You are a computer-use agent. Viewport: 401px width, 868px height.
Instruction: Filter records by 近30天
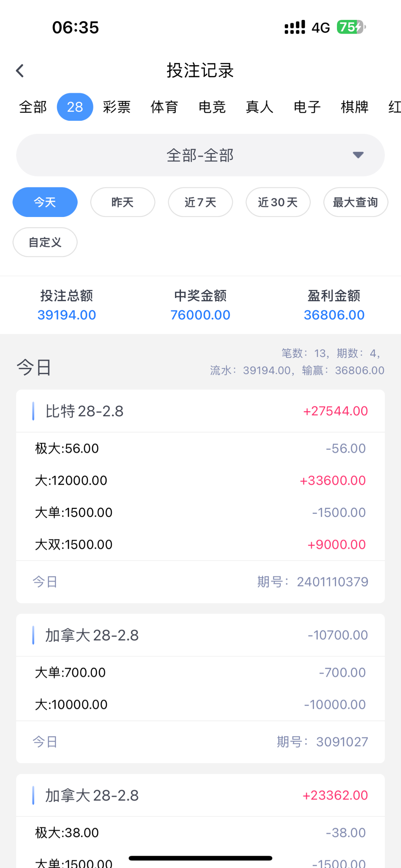coord(278,202)
